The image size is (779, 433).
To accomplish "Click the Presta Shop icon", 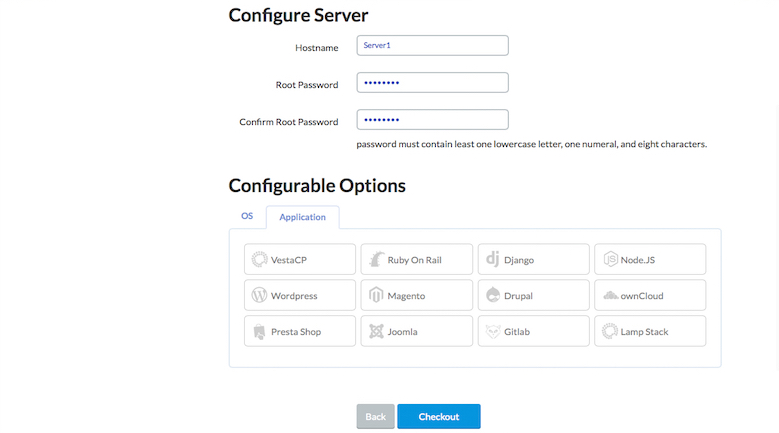I will click(259, 332).
